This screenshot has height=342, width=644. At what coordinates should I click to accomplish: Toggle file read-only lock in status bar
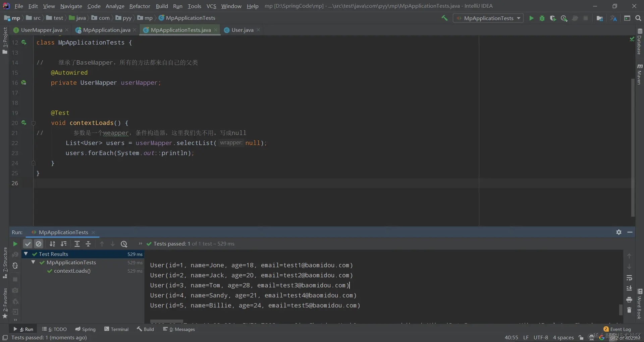(581, 338)
